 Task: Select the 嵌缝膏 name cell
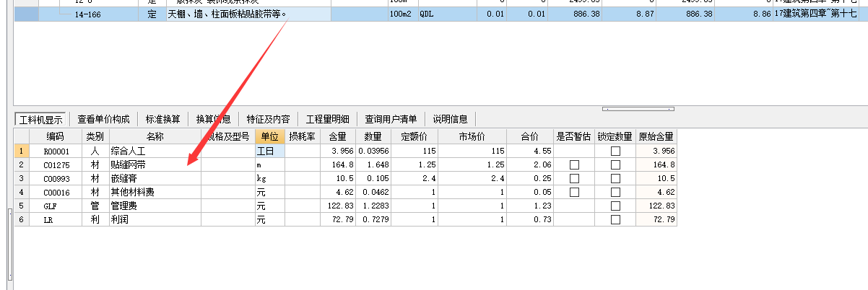click(155, 178)
